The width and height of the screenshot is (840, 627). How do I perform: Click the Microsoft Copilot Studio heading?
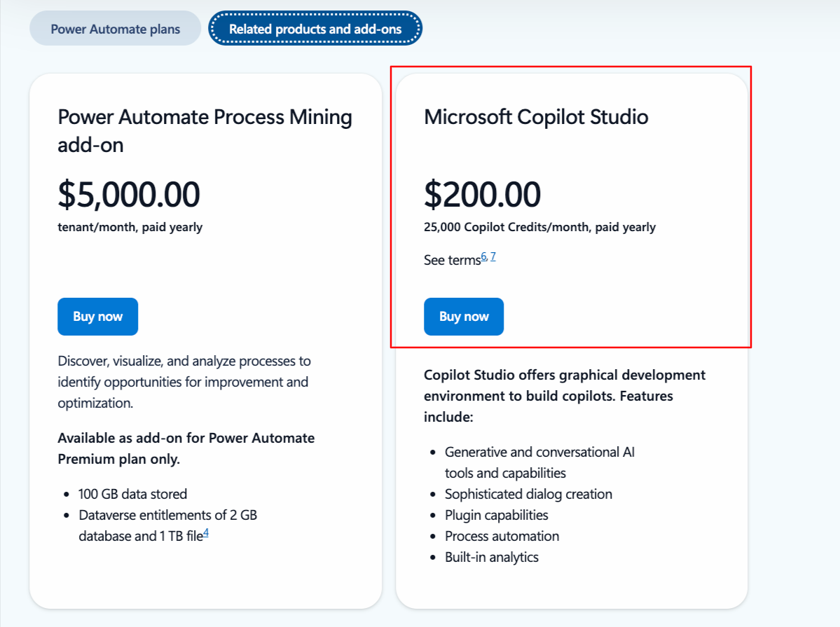point(536,117)
